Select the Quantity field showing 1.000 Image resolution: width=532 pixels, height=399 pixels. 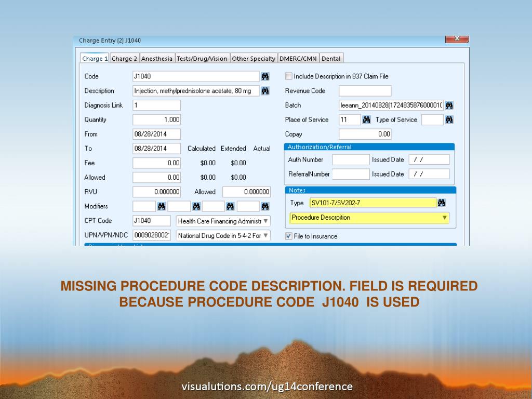pos(156,120)
